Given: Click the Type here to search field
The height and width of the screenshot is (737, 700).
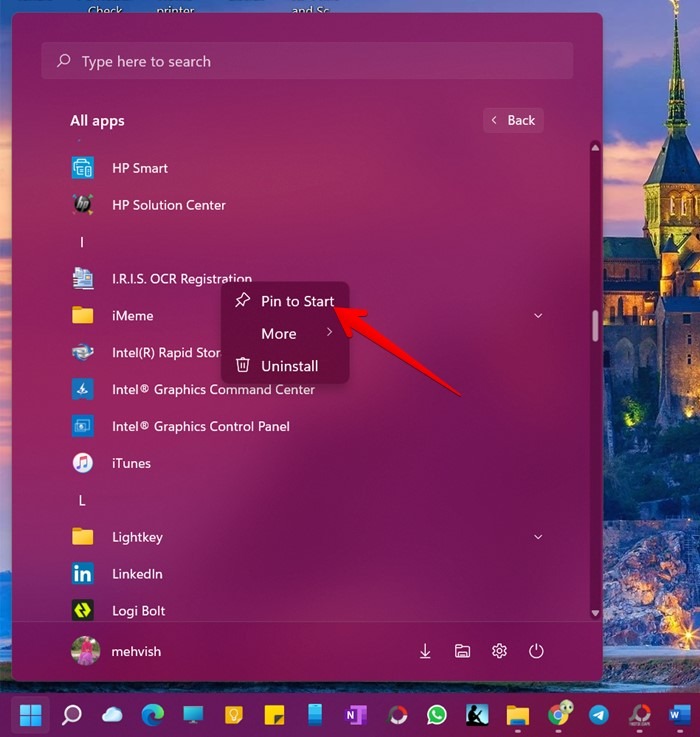Looking at the screenshot, I should click(x=307, y=61).
